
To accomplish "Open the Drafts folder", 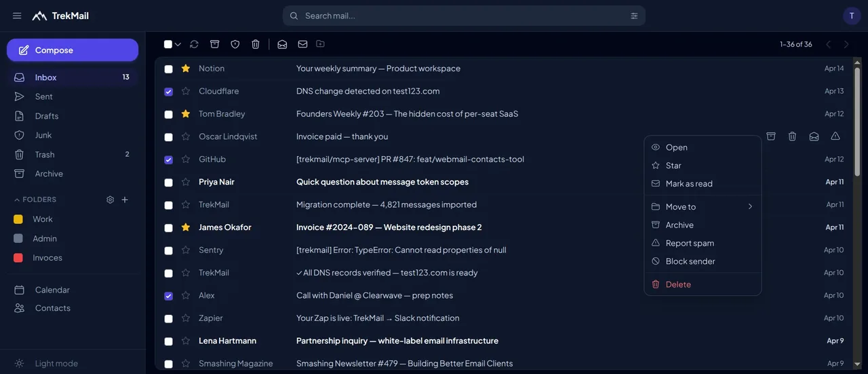I will (73, 116).
